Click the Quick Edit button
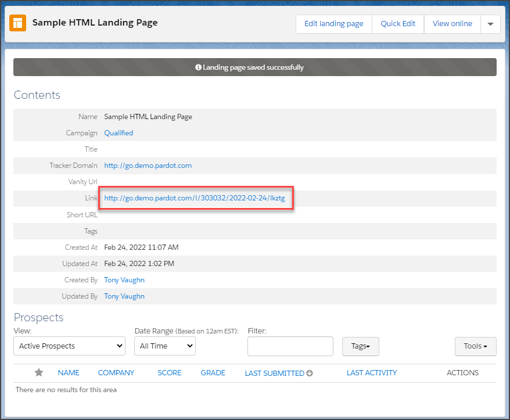510x420 pixels. pos(398,24)
